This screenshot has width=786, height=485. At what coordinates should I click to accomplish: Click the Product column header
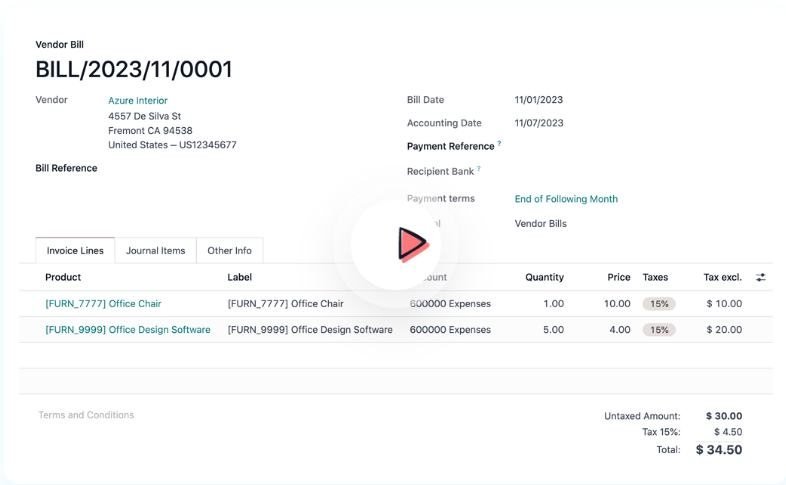coord(63,277)
